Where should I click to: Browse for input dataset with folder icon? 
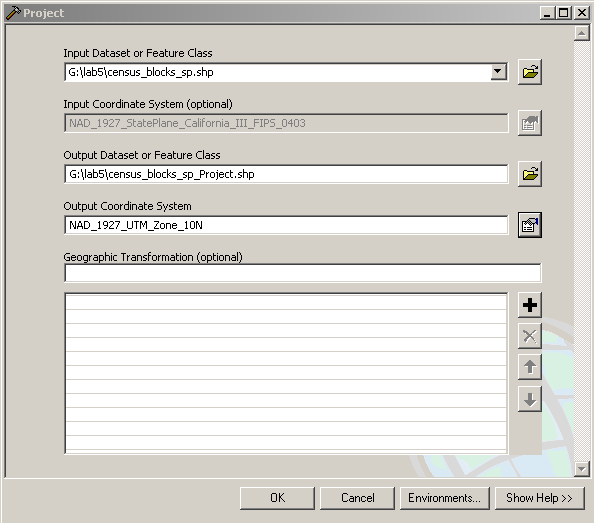[530, 72]
